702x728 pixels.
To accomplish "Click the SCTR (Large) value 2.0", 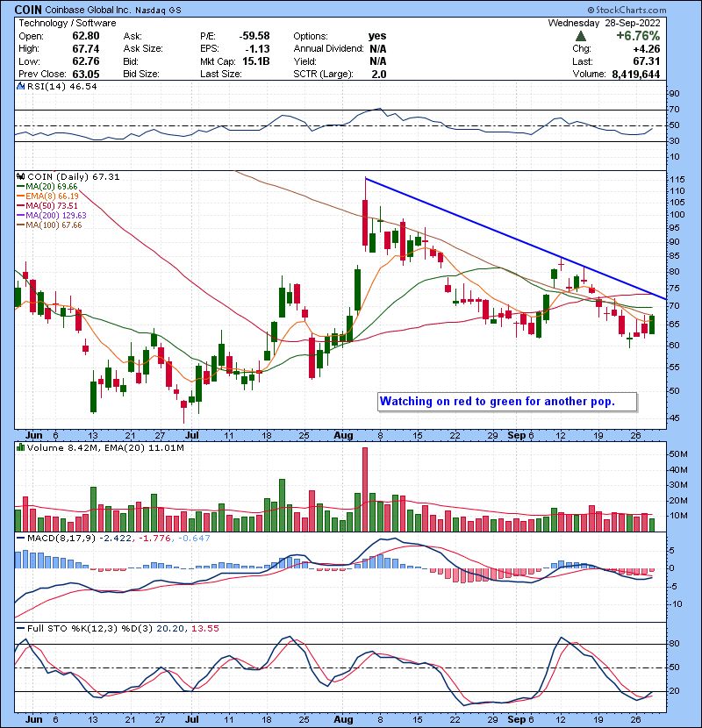I will (379, 74).
